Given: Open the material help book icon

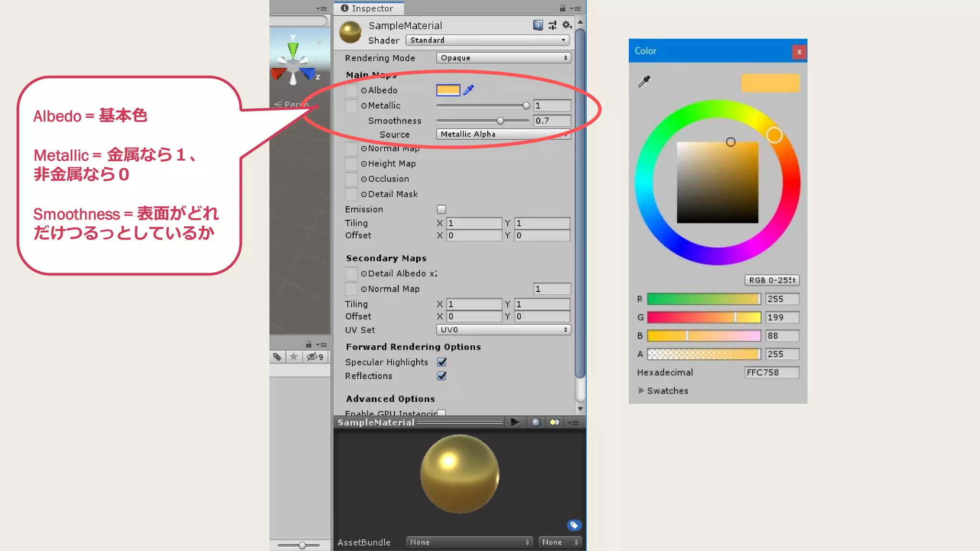Looking at the screenshot, I should point(538,25).
